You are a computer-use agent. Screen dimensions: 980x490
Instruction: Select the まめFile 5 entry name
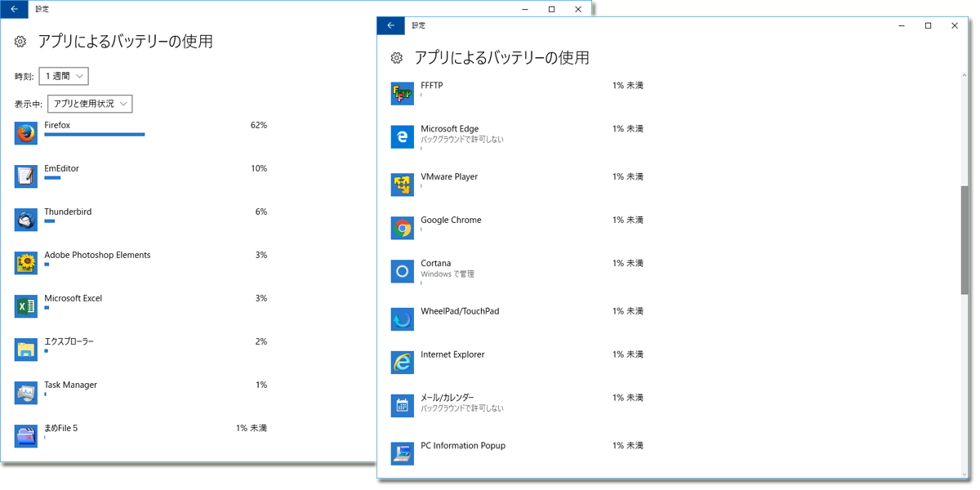[61, 428]
